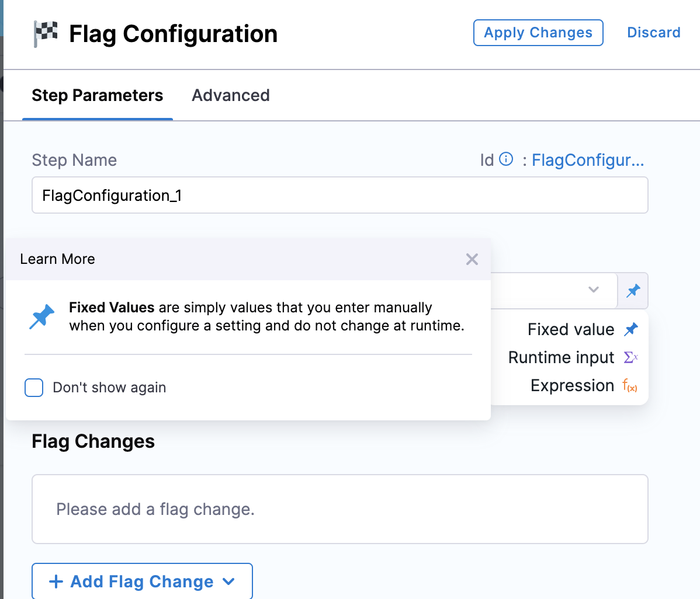Select the Step Parameters tab
The height and width of the screenshot is (599, 700).
(x=97, y=95)
